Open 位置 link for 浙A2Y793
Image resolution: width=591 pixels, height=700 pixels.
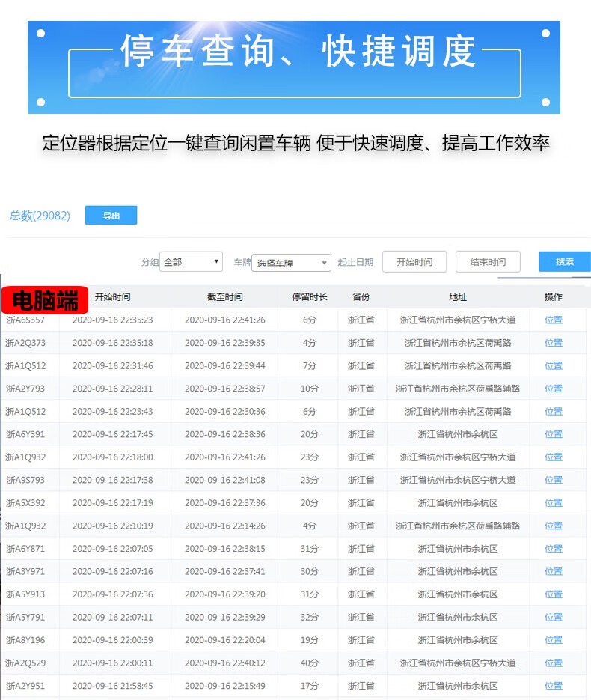click(x=554, y=389)
